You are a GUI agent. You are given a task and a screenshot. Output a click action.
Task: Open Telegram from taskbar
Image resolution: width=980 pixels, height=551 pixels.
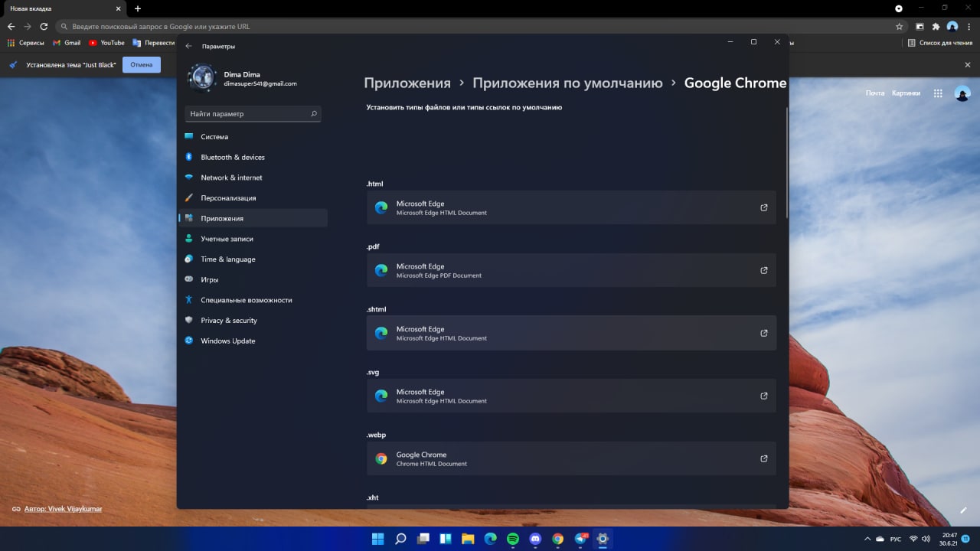point(580,539)
